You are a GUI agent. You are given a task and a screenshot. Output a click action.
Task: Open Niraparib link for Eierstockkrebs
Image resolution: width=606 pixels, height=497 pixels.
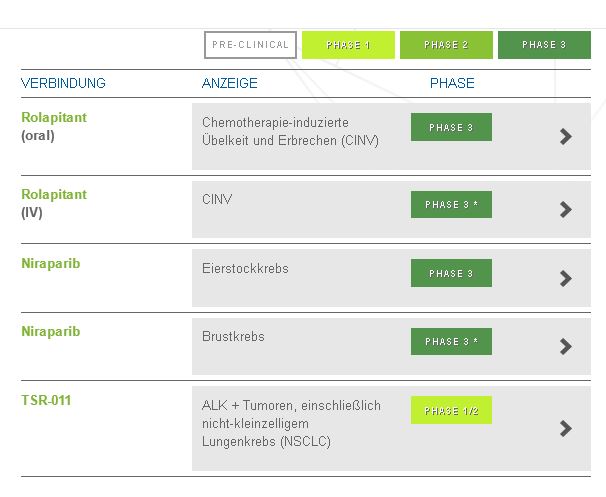(x=51, y=264)
